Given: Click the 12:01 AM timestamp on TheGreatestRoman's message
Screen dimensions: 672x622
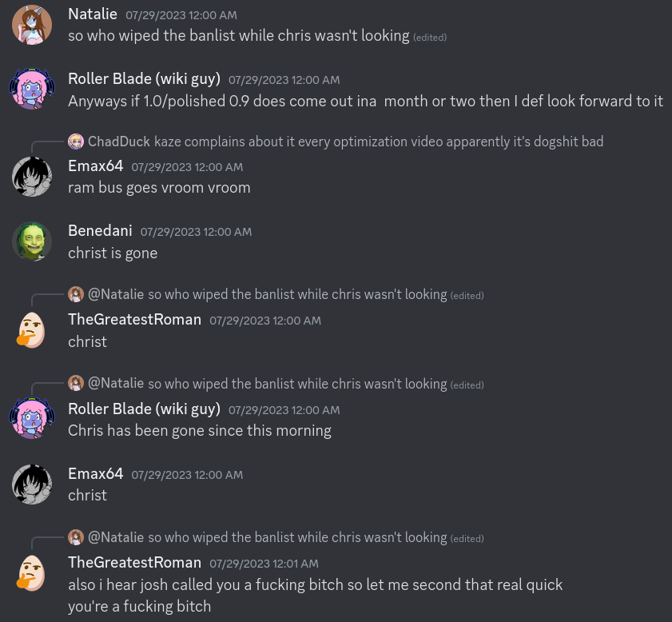Looking at the screenshot, I should pyautogui.click(x=264, y=564).
